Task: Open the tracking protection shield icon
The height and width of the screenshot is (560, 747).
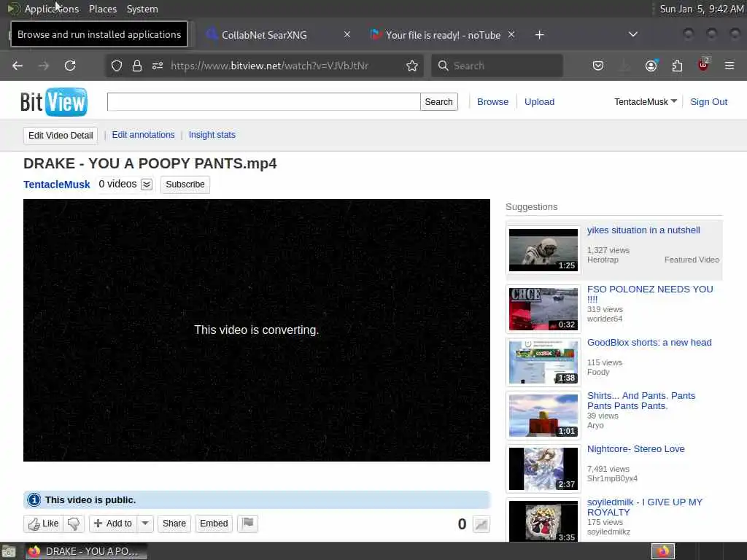Action: coord(117,66)
